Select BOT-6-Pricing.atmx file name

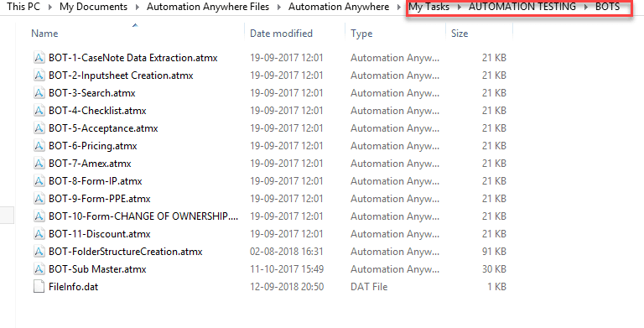pyautogui.click(x=93, y=146)
